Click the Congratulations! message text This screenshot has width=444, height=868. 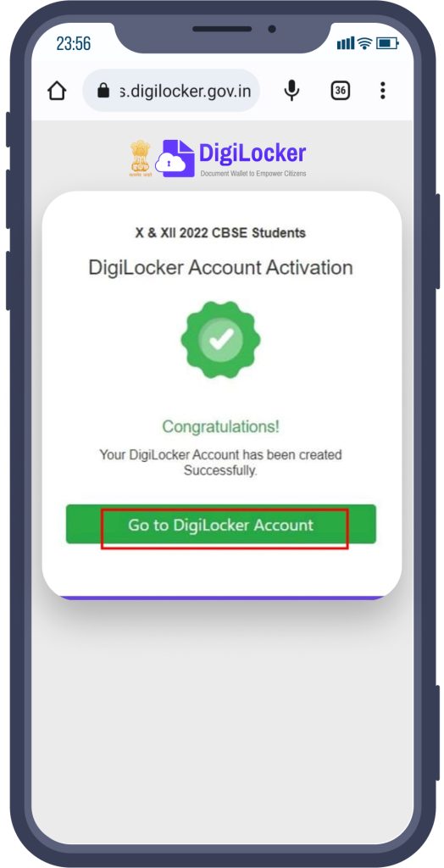click(x=221, y=427)
